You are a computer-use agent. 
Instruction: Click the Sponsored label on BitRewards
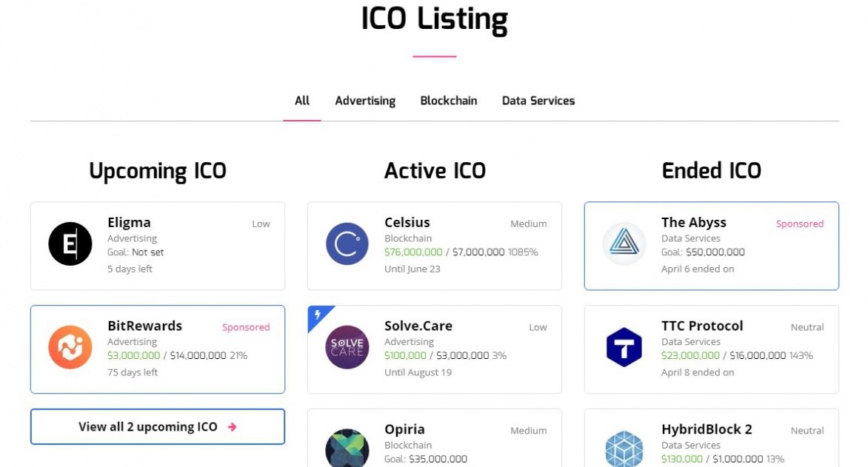pyautogui.click(x=246, y=327)
